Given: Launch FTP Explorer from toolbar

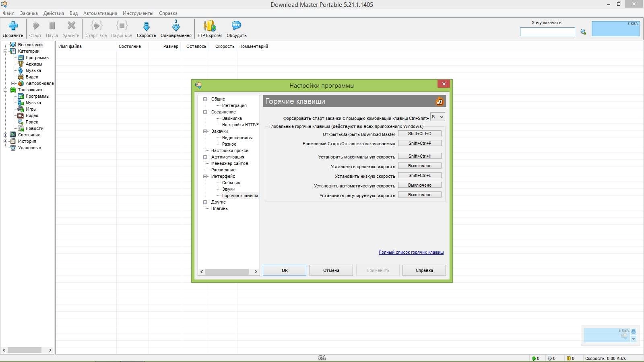Looking at the screenshot, I should pos(210,26).
